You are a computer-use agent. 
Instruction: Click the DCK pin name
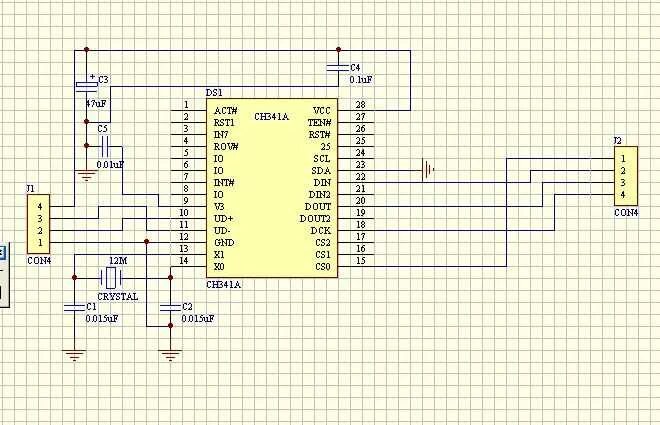[321, 231]
